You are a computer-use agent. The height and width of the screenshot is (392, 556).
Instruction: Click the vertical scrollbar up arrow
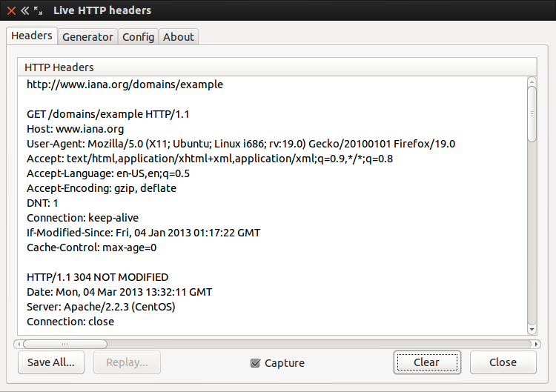pyautogui.click(x=532, y=82)
